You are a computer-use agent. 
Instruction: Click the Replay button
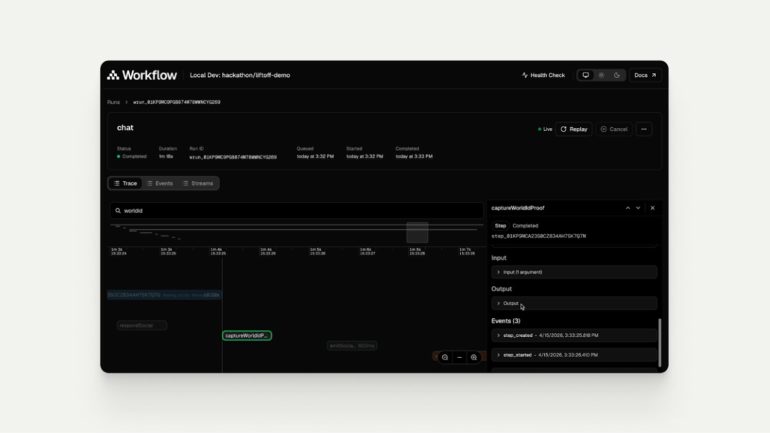574,129
